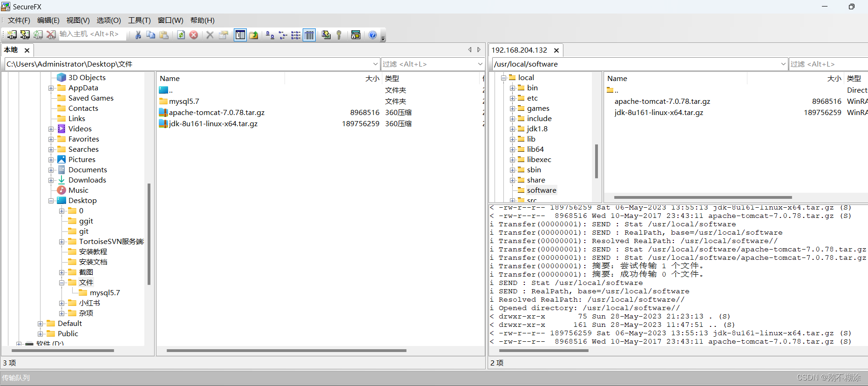Screen dimensions: 868x386
Task: Select local apache-tomcat-7.0.78.tar.gz file
Action: (x=217, y=112)
